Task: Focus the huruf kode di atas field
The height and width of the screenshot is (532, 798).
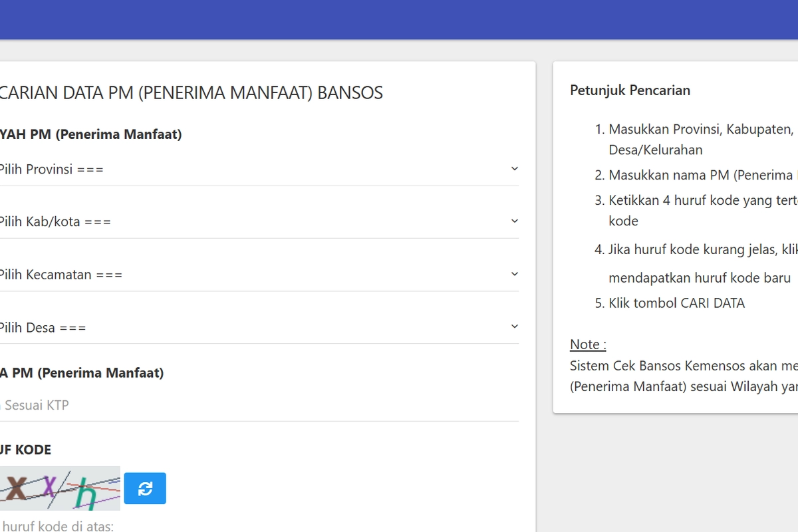Action: [x=59, y=527]
